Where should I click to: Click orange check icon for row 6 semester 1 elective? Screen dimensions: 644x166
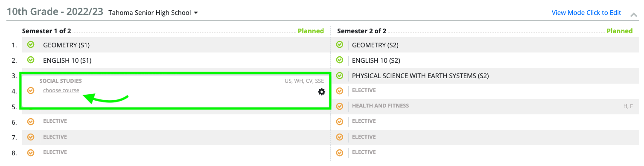[x=31, y=122]
